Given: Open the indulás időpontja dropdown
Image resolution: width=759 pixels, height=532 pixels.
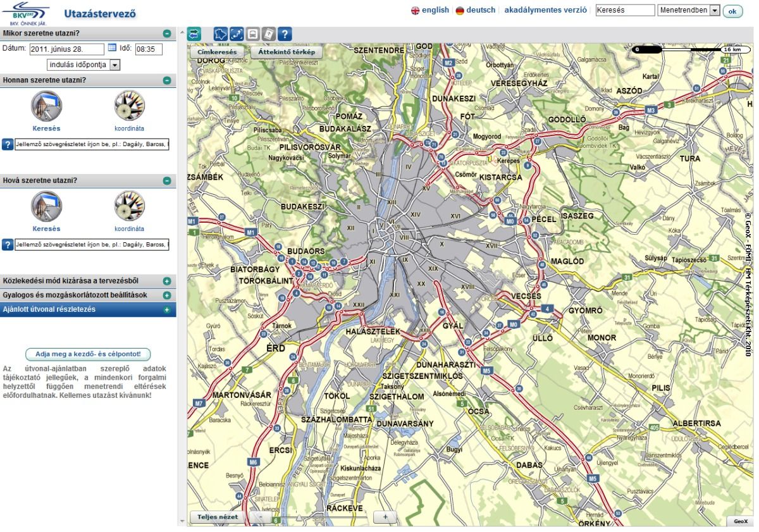Looking at the screenshot, I should pos(83,65).
